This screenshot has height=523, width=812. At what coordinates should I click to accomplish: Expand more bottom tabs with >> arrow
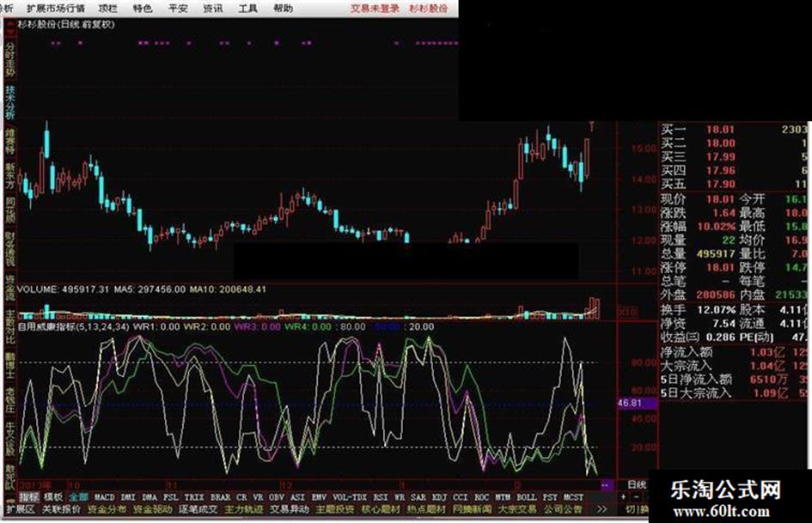pos(601,509)
